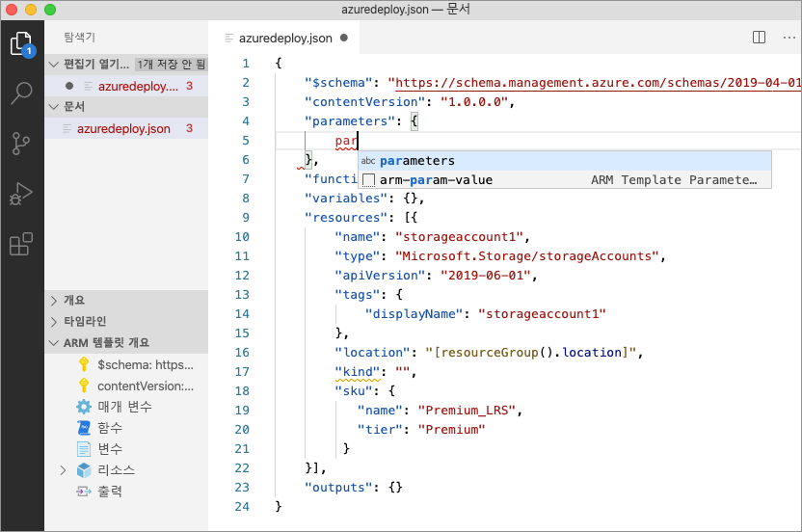802x532 pixels.
Task: Click the contentVersion key icon in outline
Action: click(x=84, y=386)
